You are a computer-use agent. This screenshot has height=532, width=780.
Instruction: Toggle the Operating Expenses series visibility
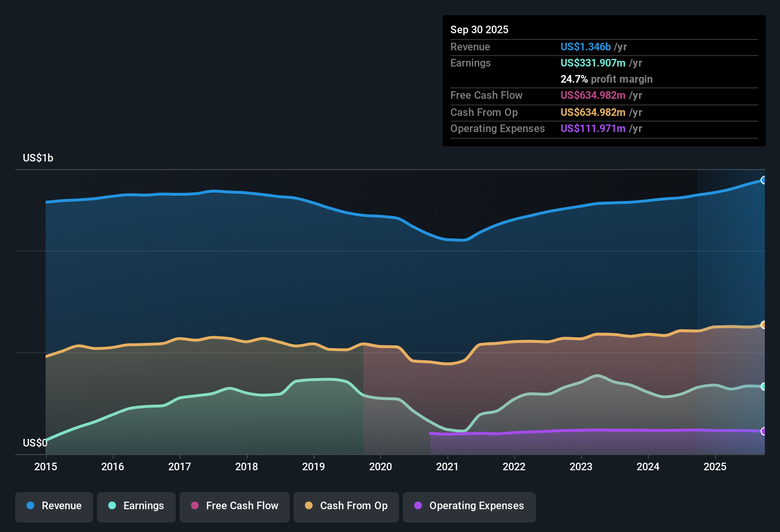[469, 506]
